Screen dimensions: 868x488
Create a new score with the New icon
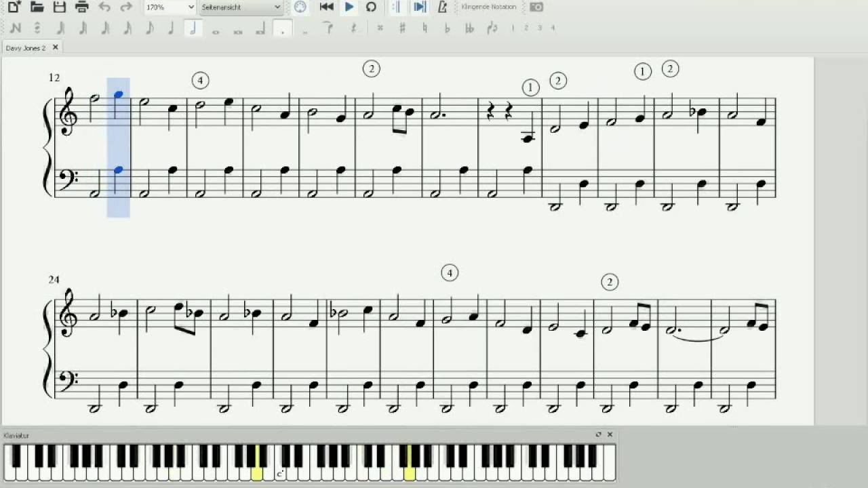pos(14,7)
